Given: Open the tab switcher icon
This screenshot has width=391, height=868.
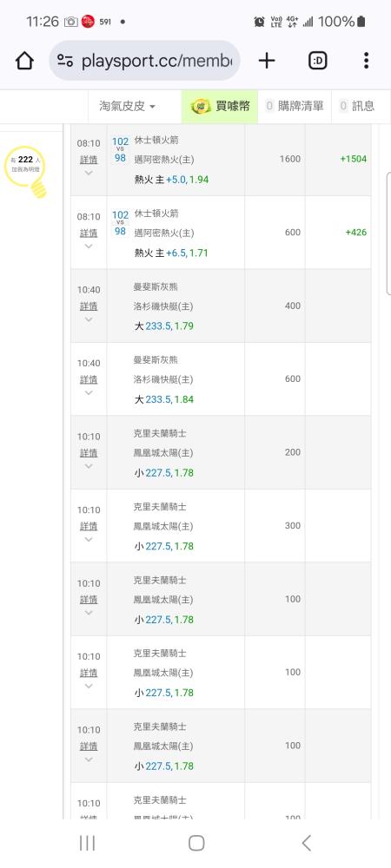Looking at the screenshot, I should pos(317,61).
